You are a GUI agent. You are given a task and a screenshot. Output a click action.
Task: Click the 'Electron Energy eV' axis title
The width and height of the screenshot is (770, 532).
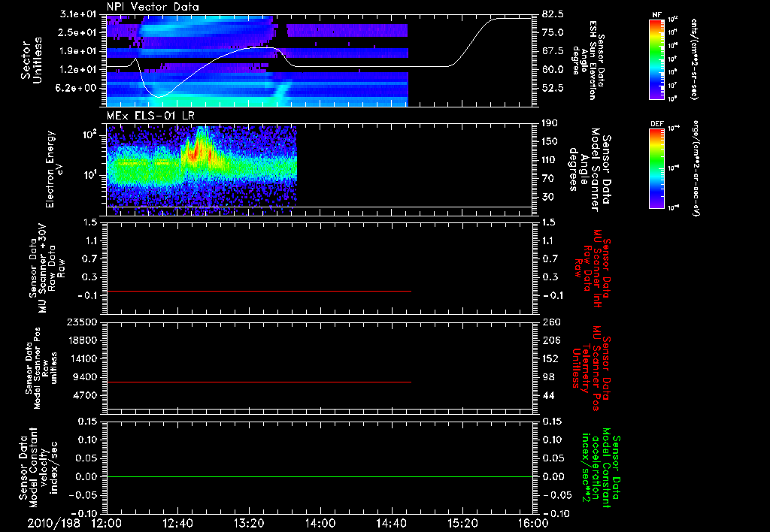point(54,169)
